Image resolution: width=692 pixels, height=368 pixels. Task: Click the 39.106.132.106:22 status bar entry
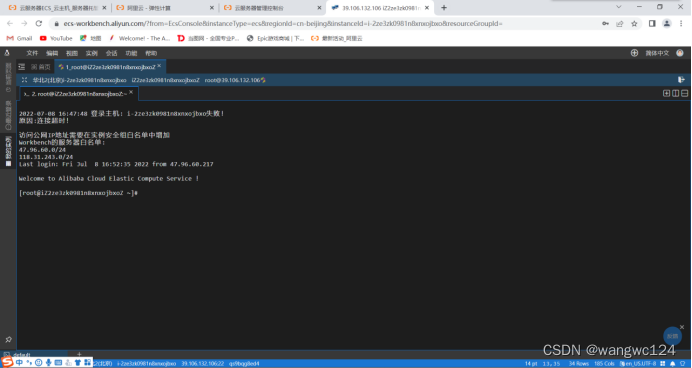point(203,364)
